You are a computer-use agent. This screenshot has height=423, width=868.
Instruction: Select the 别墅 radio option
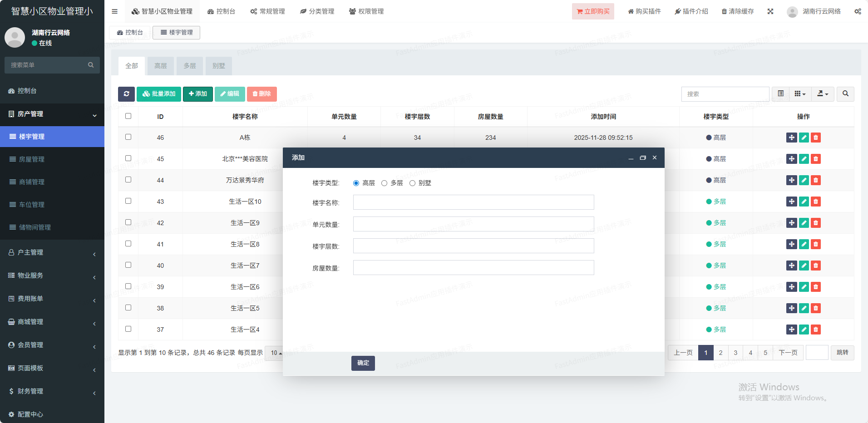click(412, 183)
